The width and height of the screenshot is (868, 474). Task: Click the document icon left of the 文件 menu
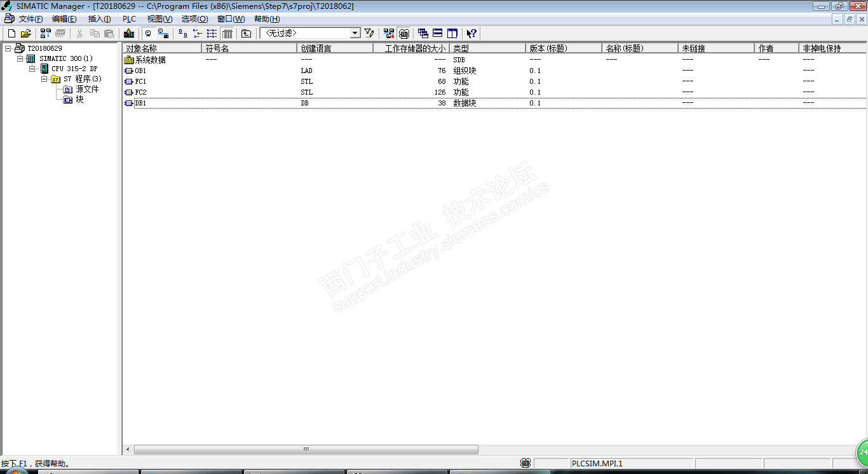[x=9, y=19]
